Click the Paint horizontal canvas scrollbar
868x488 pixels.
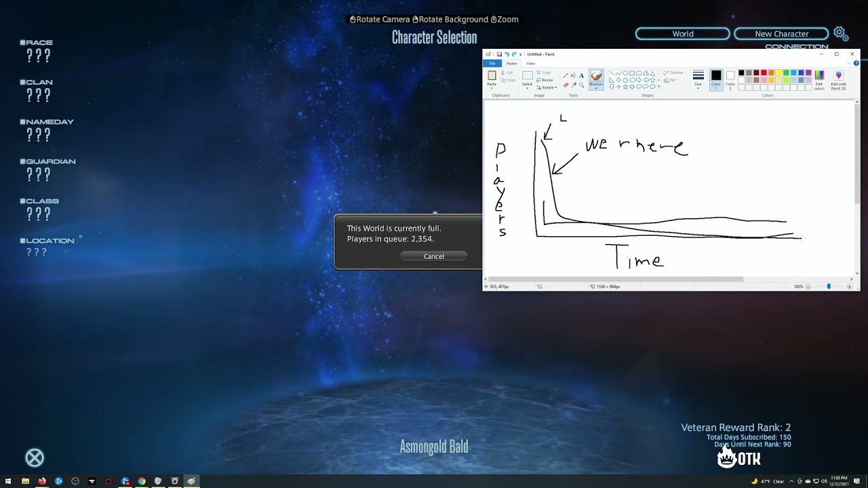coord(616,279)
